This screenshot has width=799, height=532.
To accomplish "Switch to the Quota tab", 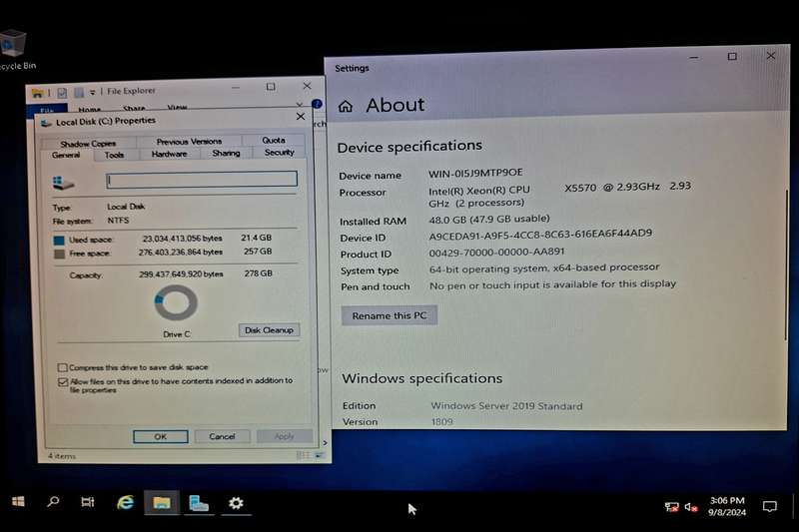I will tap(274, 140).
